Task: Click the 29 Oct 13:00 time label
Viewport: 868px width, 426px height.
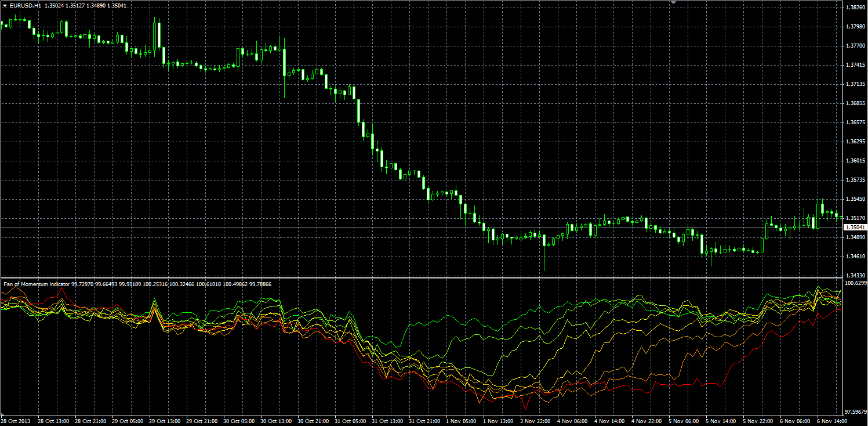Action: pos(165,421)
